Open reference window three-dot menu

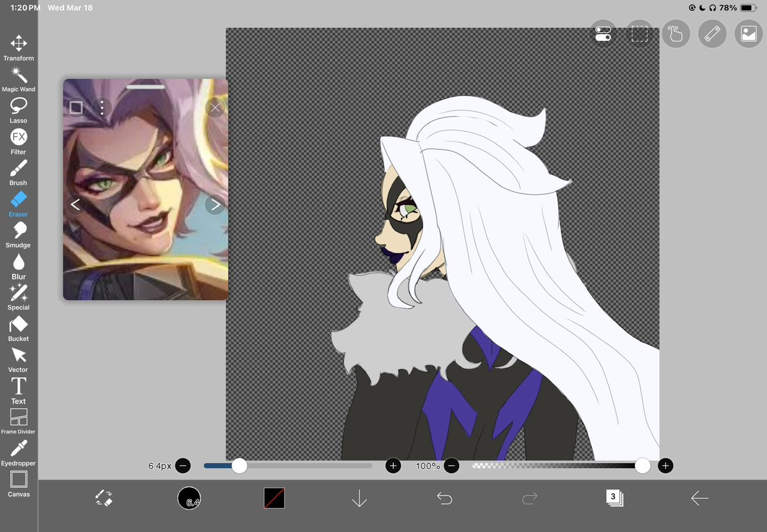coord(102,107)
